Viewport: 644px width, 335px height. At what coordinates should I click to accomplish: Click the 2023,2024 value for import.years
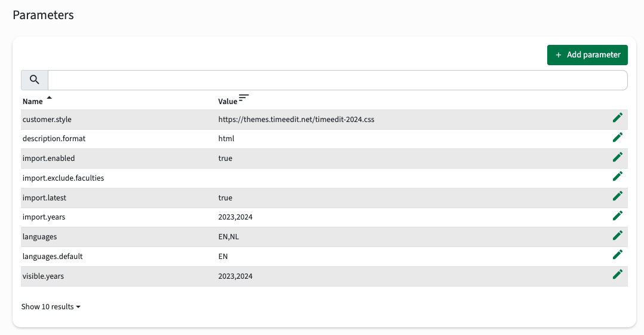pyautogui.click(x=235, y=217)
